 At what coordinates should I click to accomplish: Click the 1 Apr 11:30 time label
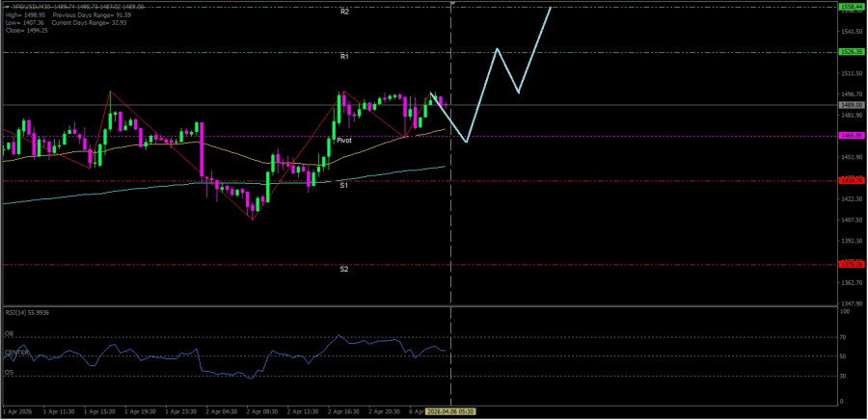point(58,411)
